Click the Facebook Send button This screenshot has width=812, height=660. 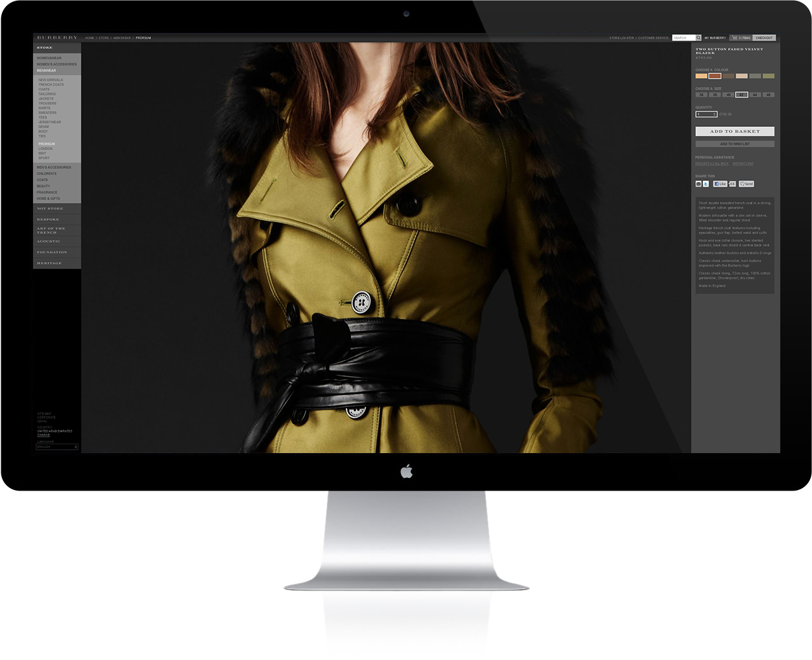[x=747, y=184]
